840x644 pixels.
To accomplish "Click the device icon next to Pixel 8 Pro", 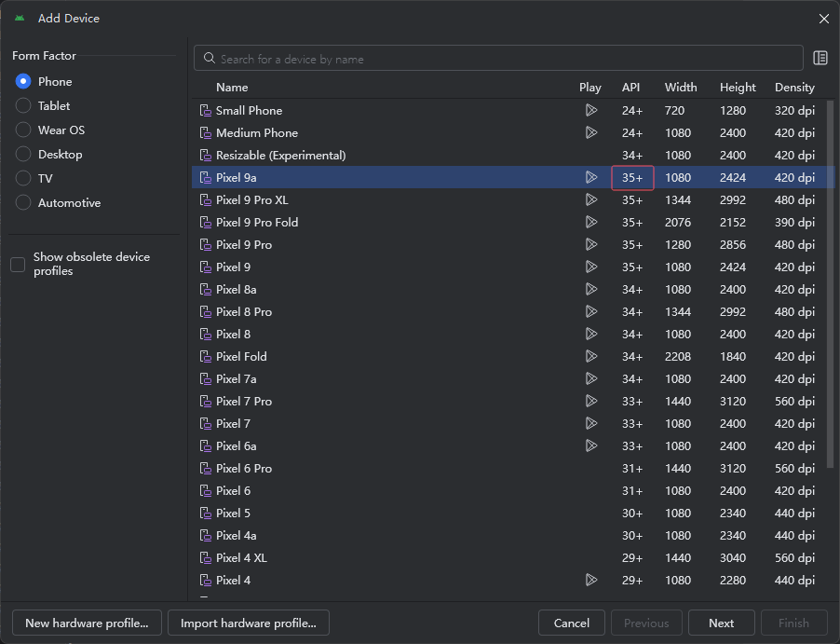I will pyautogui.click(x=206, y=312).
